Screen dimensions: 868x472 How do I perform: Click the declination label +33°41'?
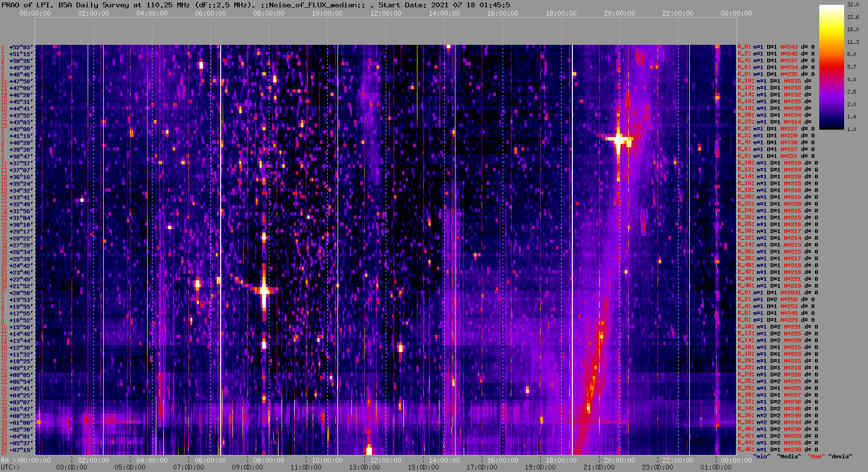21,197
